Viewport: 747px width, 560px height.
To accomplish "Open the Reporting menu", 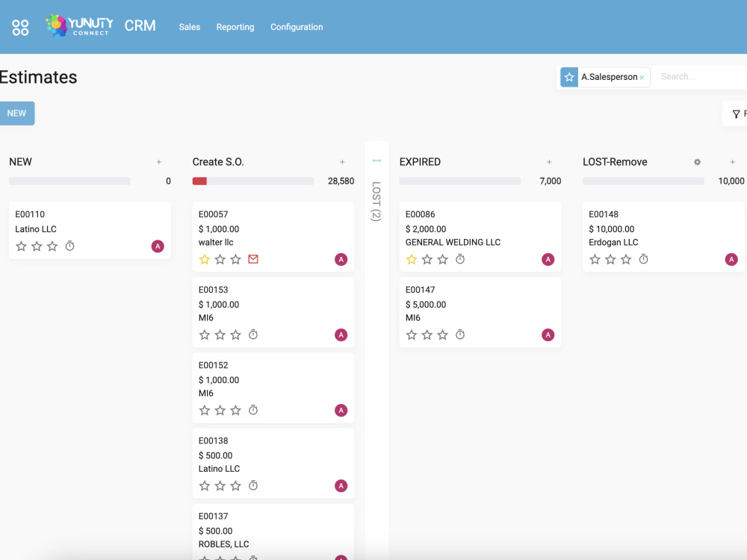I will [x=235, y=27].
